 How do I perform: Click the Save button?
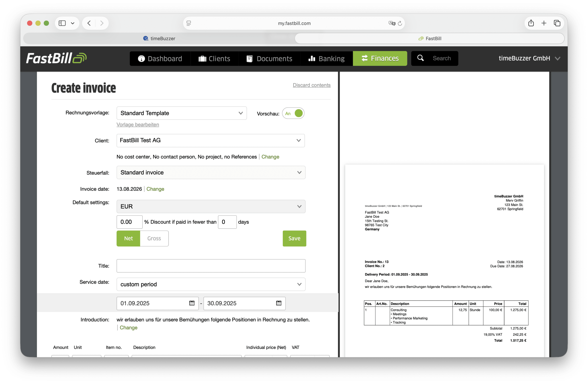[294, 238]
